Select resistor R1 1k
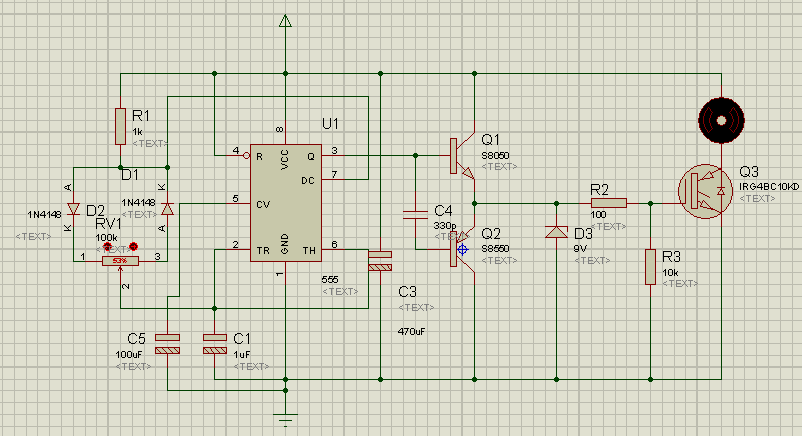The width and height of the screenshot is (802, 436). [120, 126]
